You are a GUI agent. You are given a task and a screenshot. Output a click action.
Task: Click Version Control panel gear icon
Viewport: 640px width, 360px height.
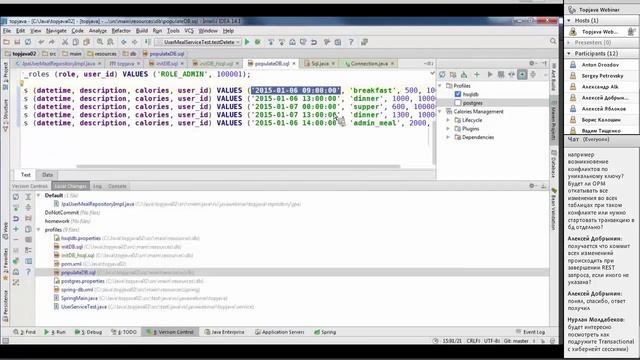pos(532,186)
